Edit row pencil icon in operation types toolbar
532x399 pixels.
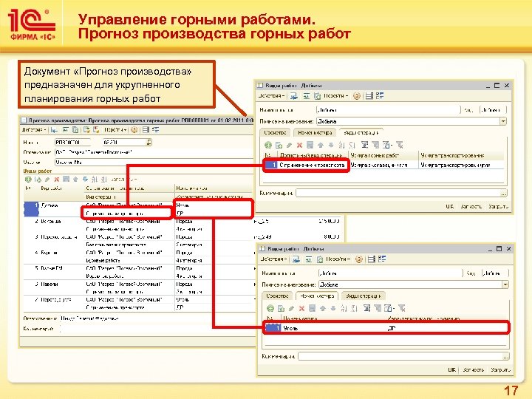coord(289,146)
